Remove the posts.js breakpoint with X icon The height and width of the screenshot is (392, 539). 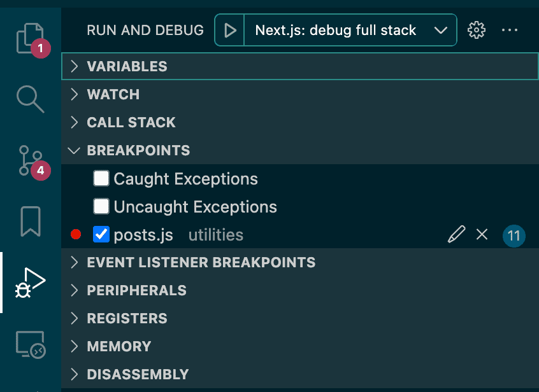coord(482,235)
